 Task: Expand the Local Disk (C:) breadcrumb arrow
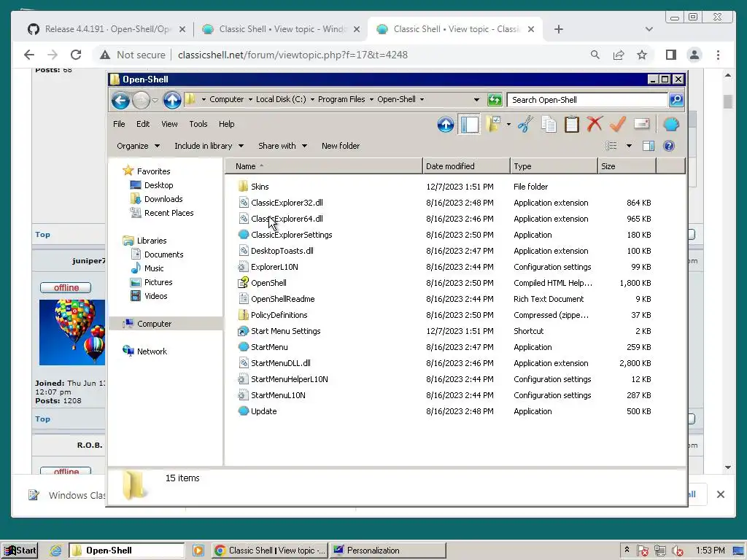point(312,99)
